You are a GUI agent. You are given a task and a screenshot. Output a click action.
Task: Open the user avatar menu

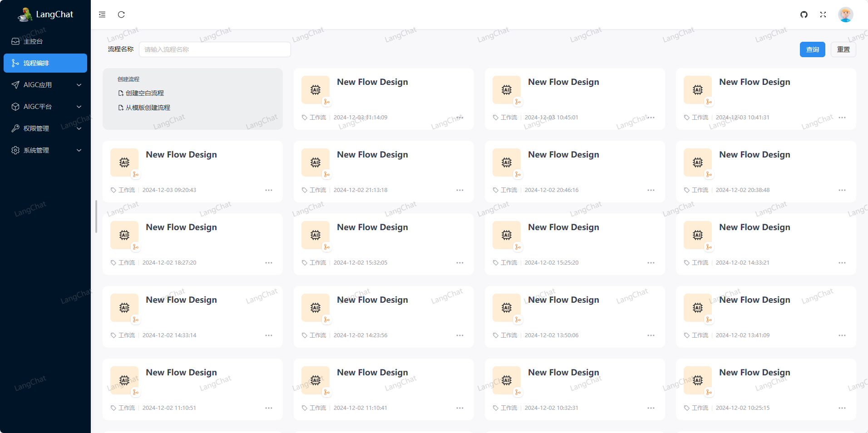coord(845,15)
